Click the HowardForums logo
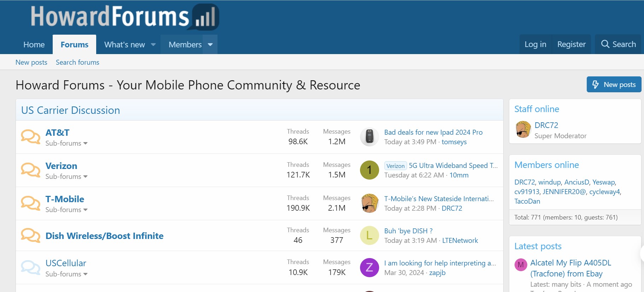This screenshot has height=292, width=644. point(124,17)
